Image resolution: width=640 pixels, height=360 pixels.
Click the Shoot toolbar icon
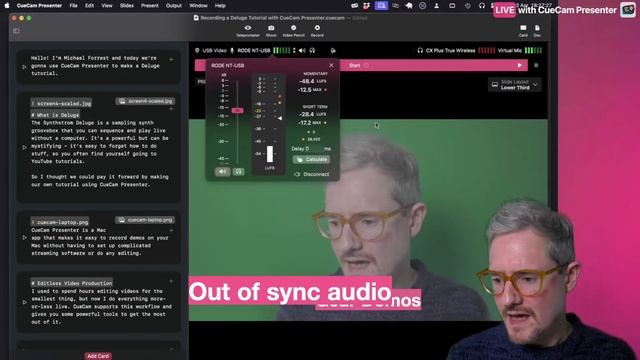pyautogui.click(x=271, y=31)
